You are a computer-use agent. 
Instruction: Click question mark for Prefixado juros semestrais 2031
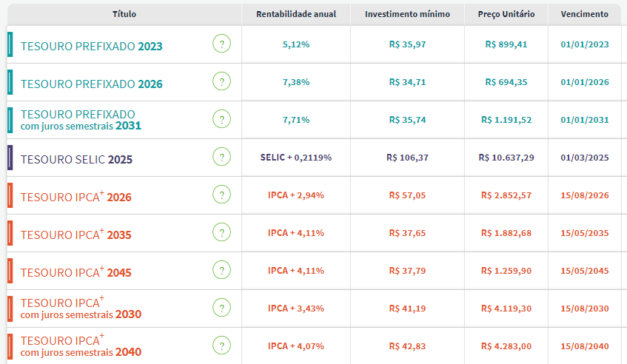(221, 120)
